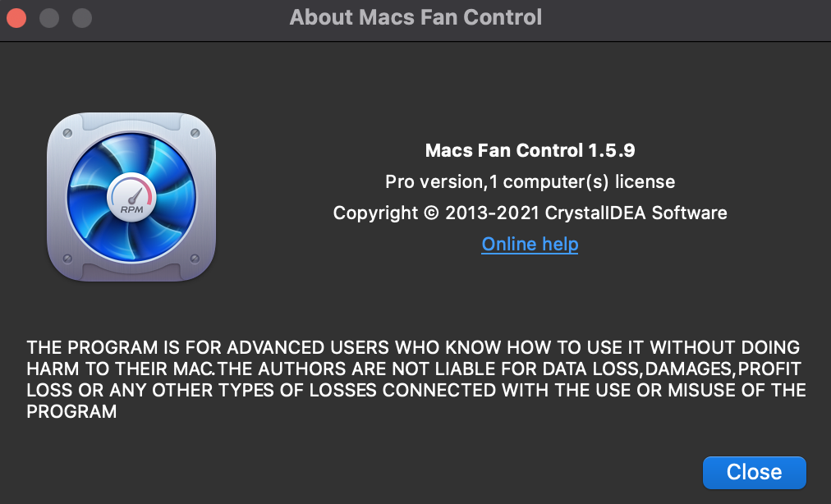831x504 pixels.
Task: Click the disclaimer line starting 'THE PROGRAM IS'
Action: 413,347
